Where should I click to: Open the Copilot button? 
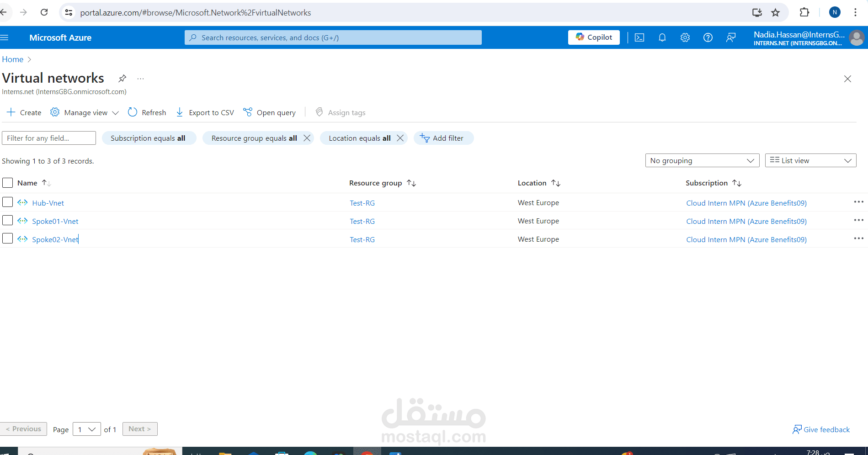pos(594,37)
